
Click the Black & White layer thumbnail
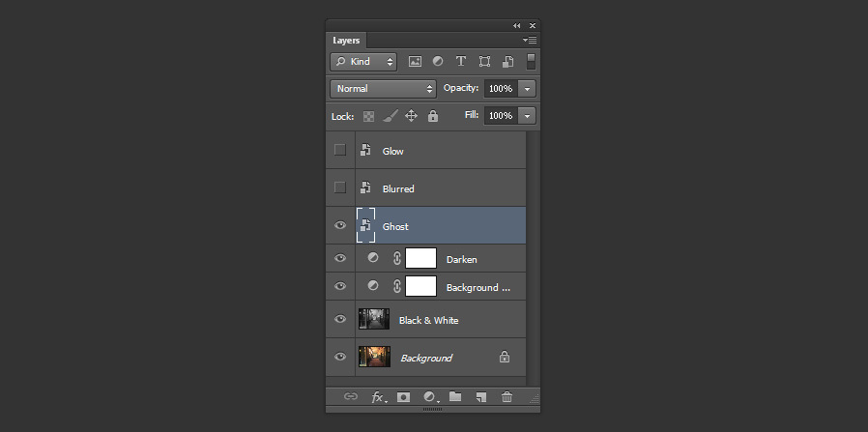point(374,319)
